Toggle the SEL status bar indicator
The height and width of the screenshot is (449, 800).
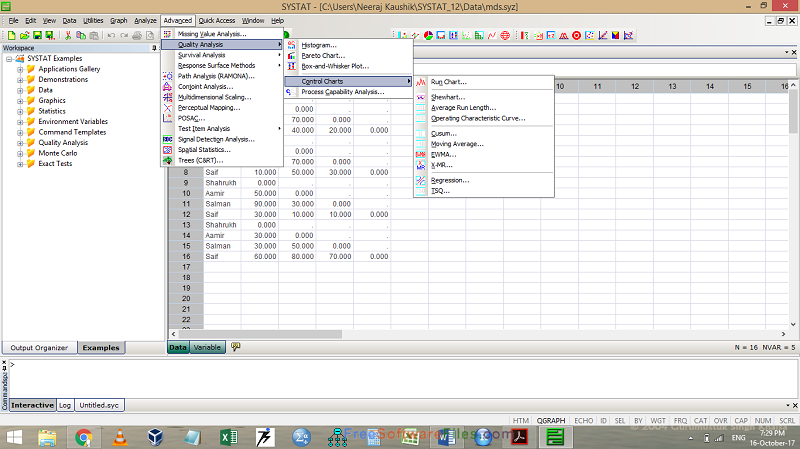point(620,420)
